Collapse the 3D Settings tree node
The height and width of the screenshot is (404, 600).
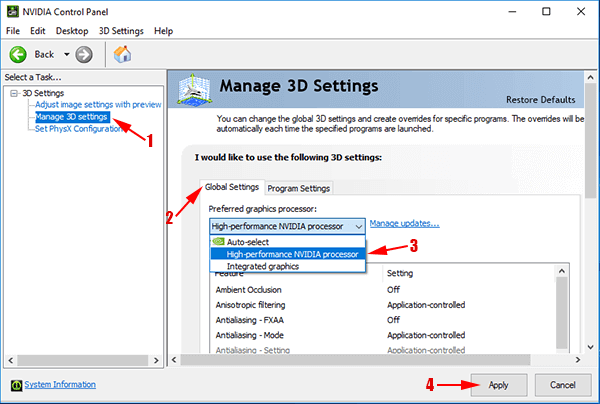[14, 93]
